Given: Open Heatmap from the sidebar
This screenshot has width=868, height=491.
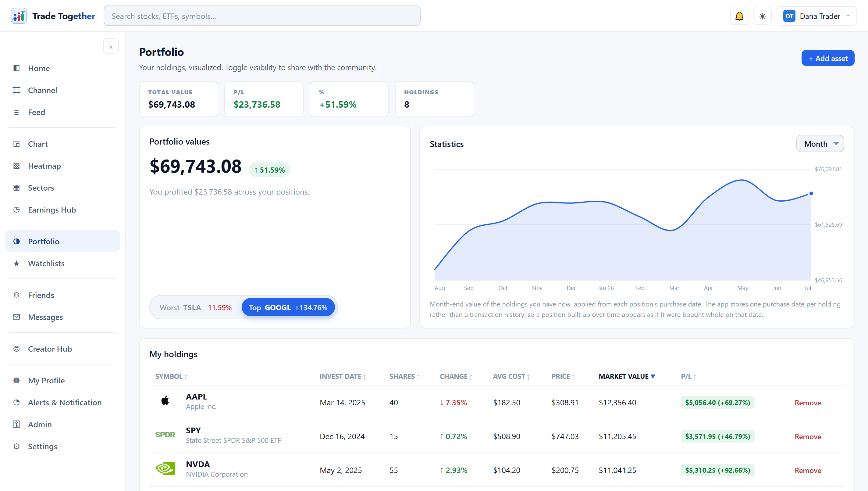Looking at the screenshot, I should pyautogui.click(x=62, y=166).
